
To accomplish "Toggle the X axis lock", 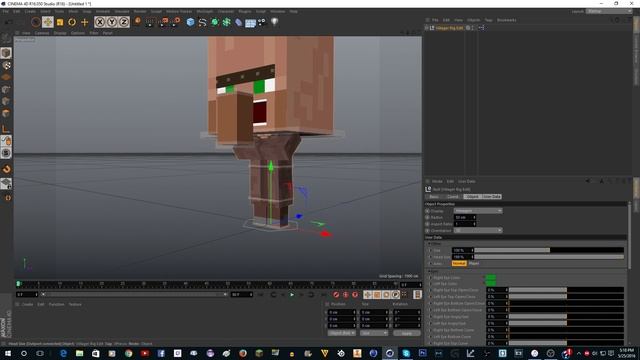I will 100,22.
